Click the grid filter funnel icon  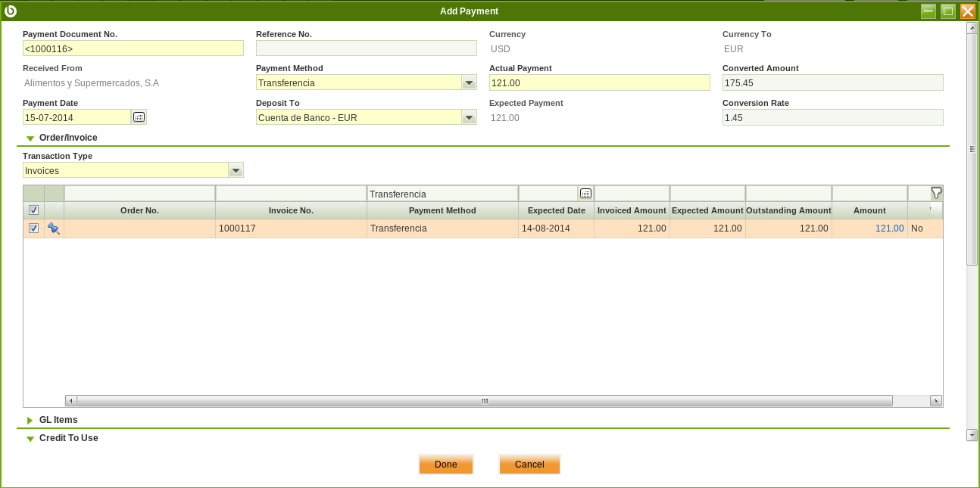tap(936, 193)
